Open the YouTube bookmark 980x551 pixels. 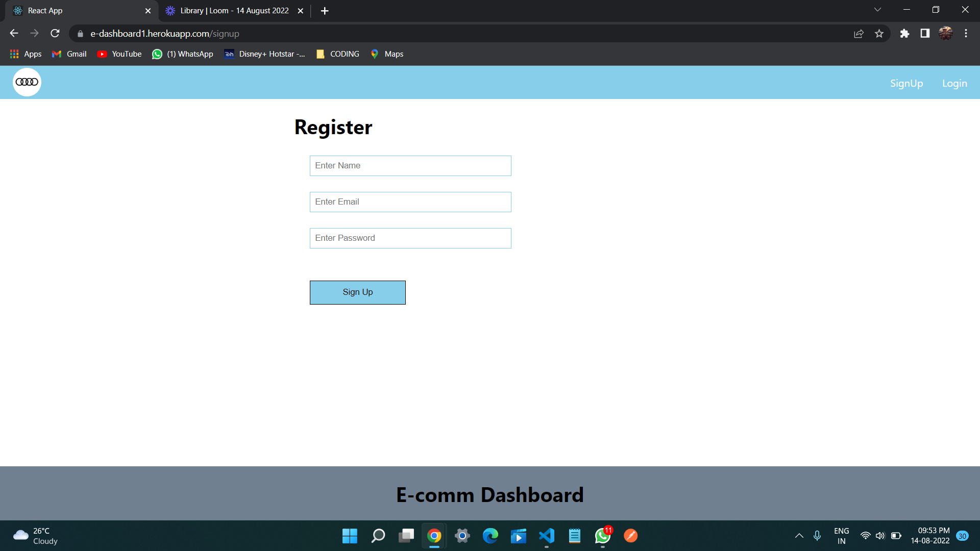[119, 54]
